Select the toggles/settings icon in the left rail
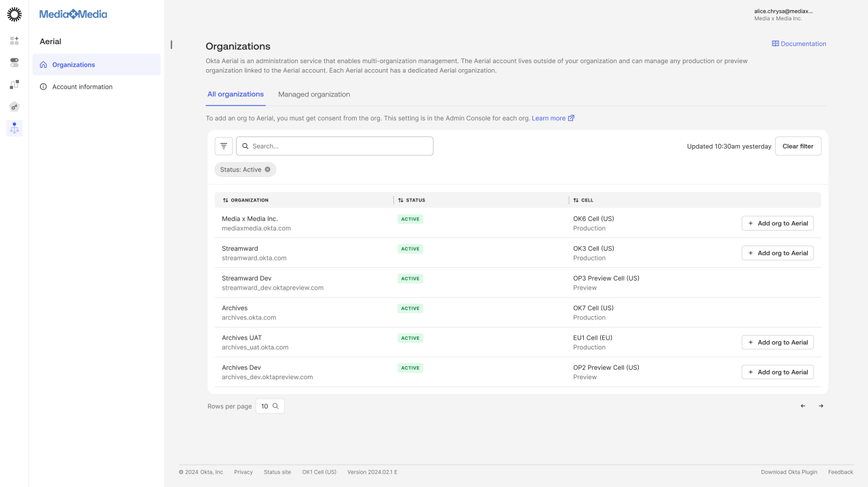Viewport: 868px width, 487px height. 14,62
